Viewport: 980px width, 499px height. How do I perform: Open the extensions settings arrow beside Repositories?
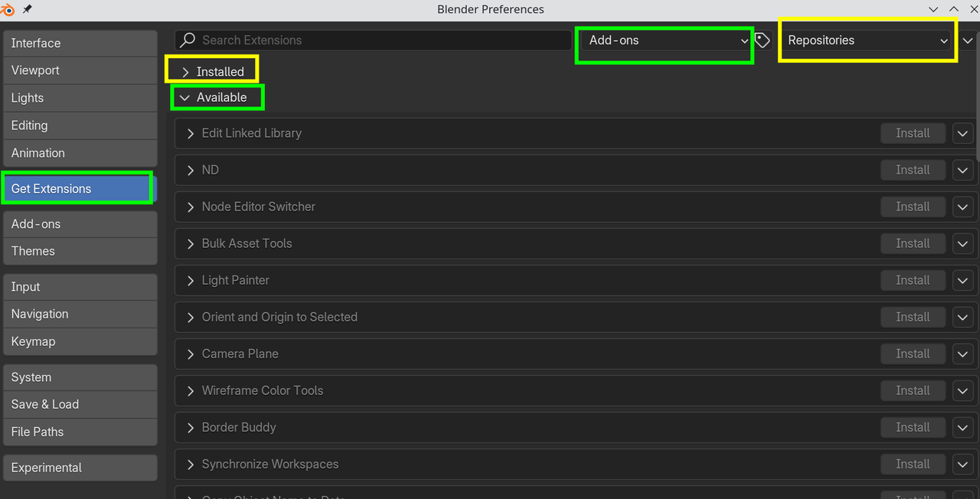[968, 40]
